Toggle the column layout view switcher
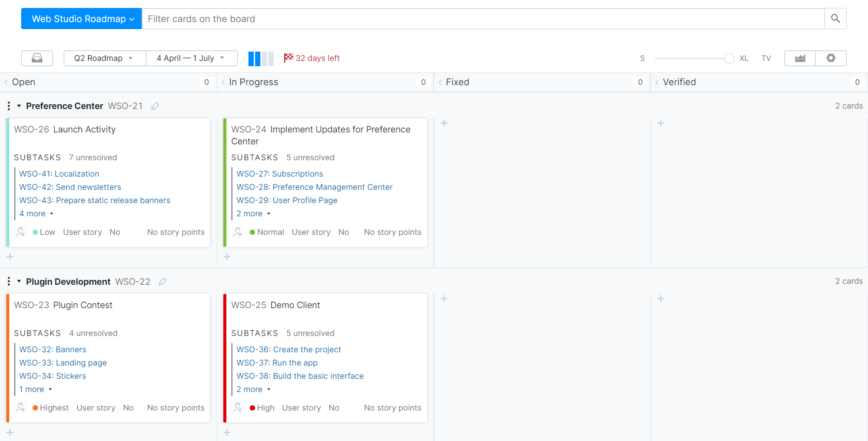 click(261, 58)
